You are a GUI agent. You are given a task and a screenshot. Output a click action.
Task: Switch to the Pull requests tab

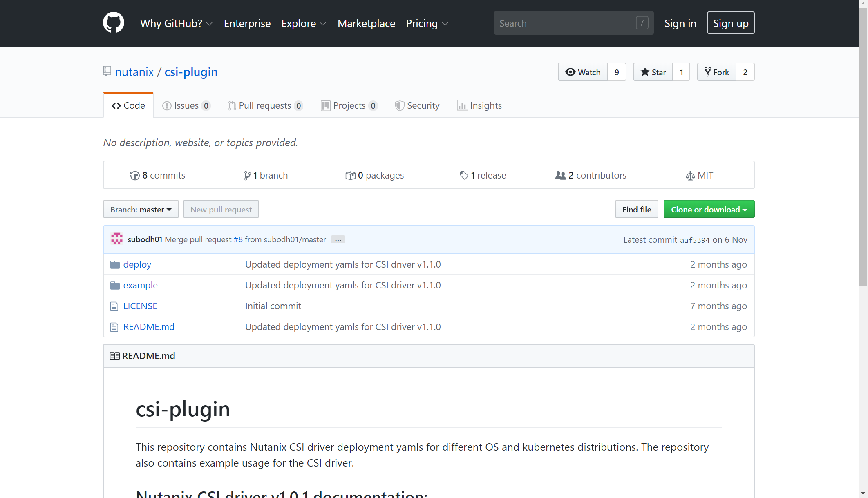click(x=265, y=105)
